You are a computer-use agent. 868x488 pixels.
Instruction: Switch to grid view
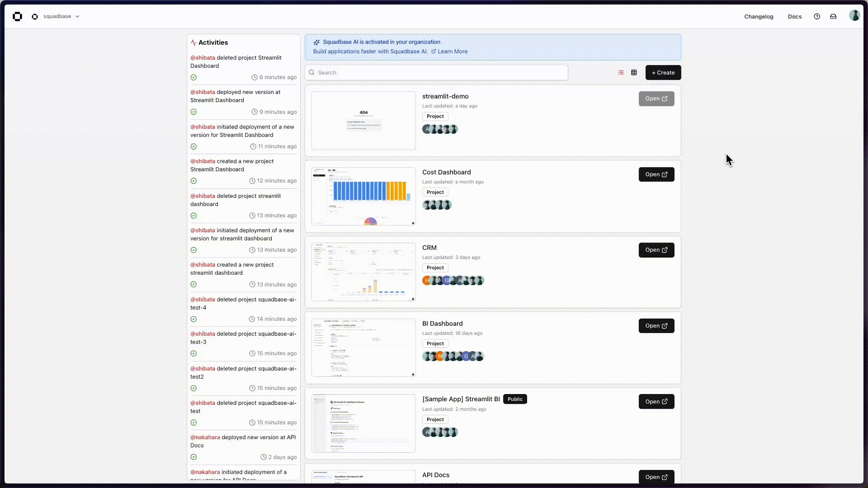[x=634, y=73]
